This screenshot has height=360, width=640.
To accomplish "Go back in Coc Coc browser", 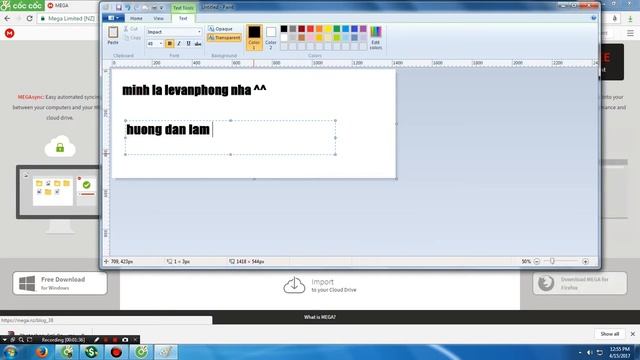I will click(7, 18).
